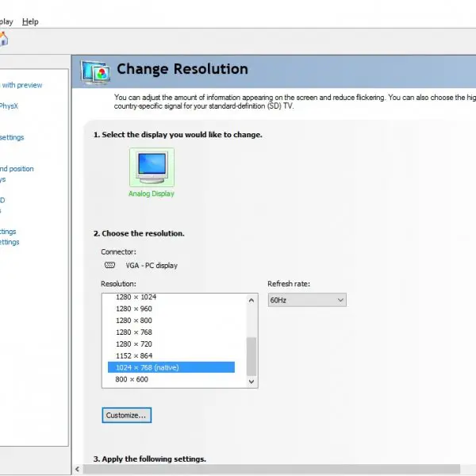The image size is (476, 476).
Task: Select the Analog Display monitor icon
Action: (x=152, y=167)
